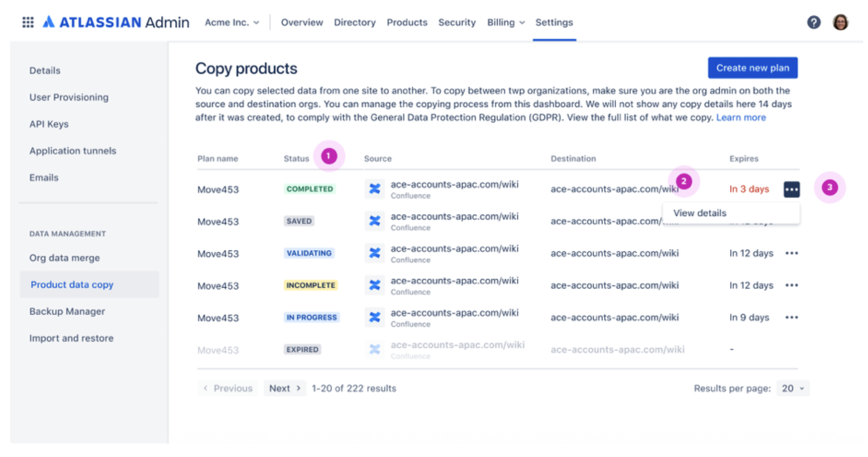The image size is (868, 457).
Task: Open the help question mark icon
Action: (814, 22)
